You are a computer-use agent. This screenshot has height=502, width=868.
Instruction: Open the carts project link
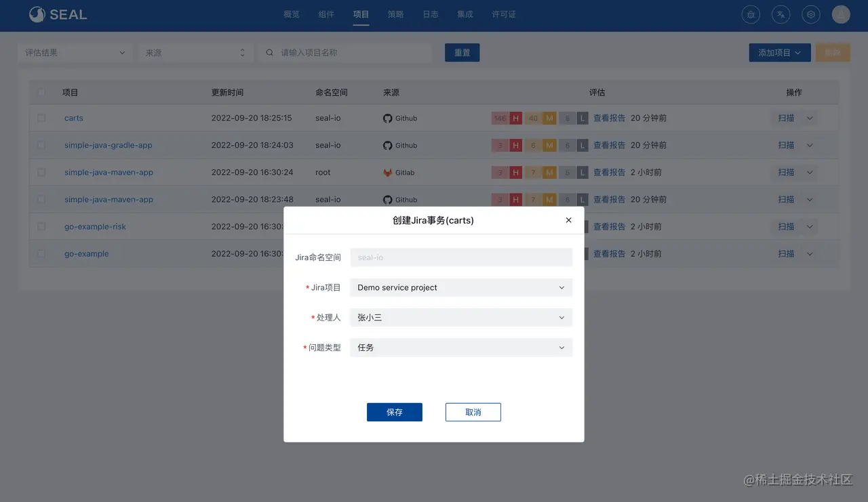click(x=74, y=118)
